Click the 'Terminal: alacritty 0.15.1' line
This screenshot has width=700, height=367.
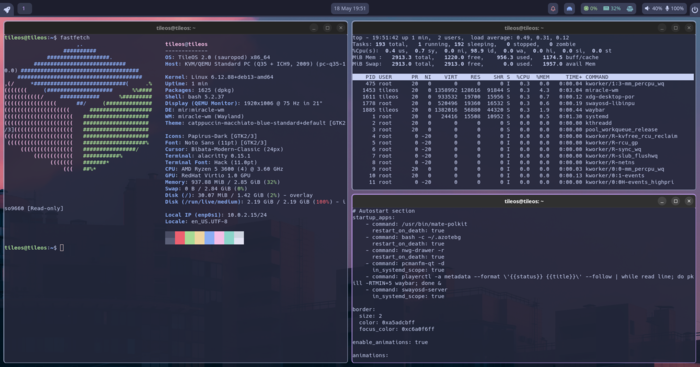pyautogui.click(x=208, y=156)
